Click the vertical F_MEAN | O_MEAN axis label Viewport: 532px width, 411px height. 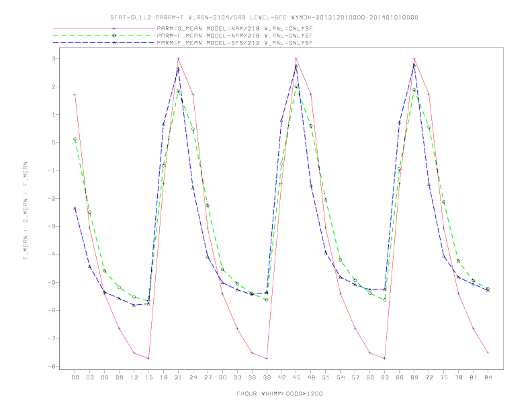click(x=26, y=211)
